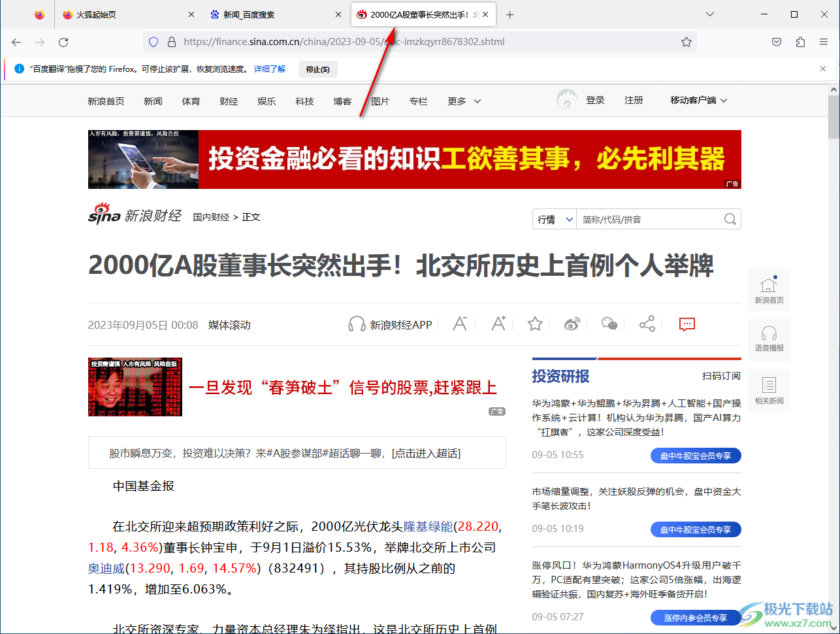
Task: Open the extensions puzzle icon
Action: [800, 42]
